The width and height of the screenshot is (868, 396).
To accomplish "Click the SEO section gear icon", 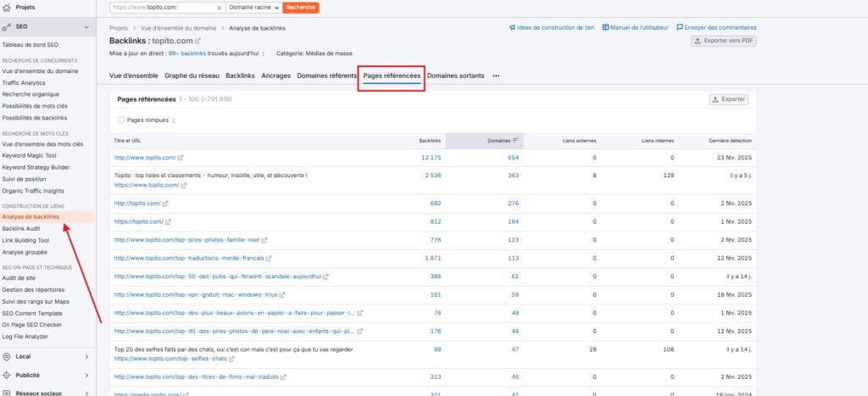I will tap(7, 26).
